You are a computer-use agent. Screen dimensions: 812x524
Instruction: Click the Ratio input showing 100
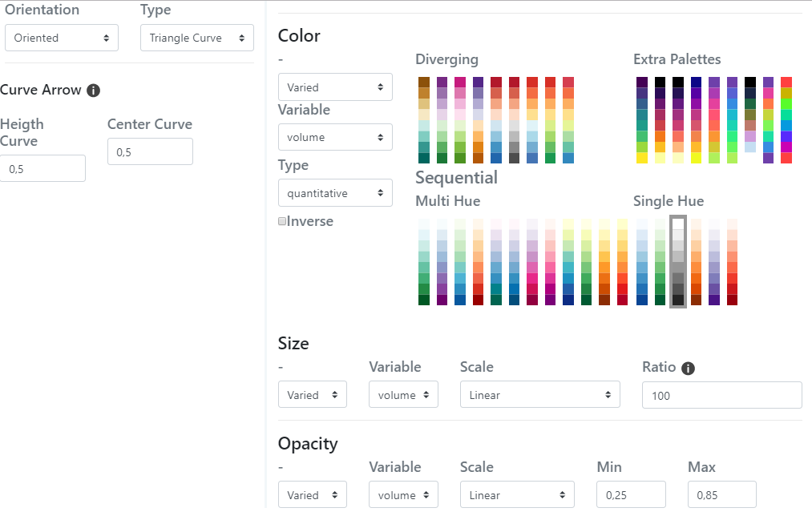[721, 395]
